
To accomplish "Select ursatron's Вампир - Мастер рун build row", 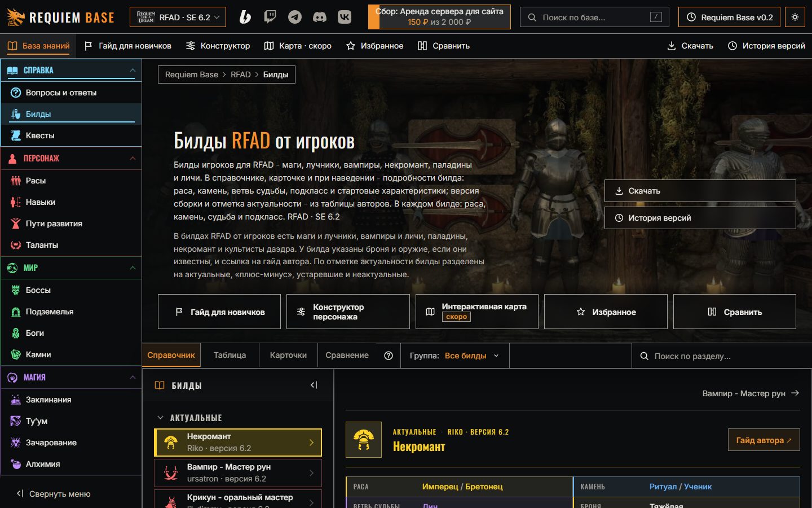I will [x=238, y=473].
